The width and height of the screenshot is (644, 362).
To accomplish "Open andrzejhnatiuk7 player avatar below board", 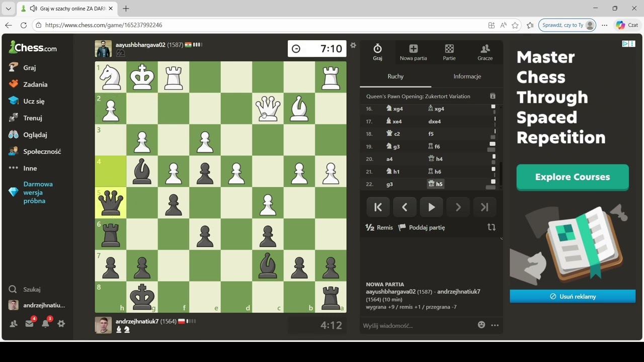I will (x=103, y=325).
